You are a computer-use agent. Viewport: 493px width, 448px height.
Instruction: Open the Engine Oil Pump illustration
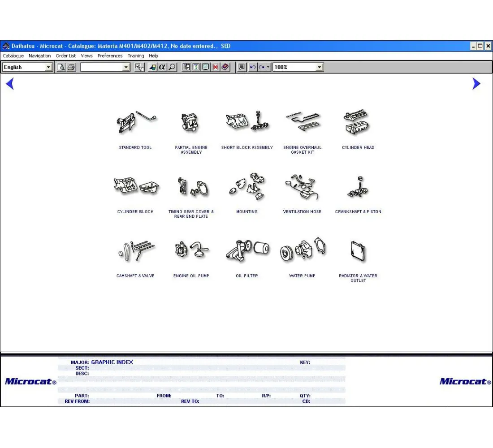(x=191, y=250)
